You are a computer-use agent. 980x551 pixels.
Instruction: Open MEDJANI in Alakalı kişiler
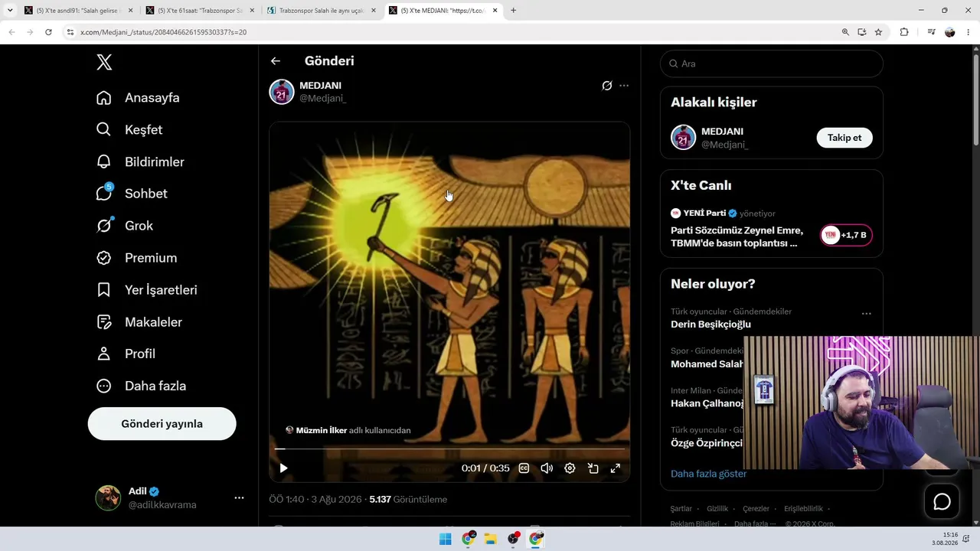pyautogui.click(x=722, y=132)
